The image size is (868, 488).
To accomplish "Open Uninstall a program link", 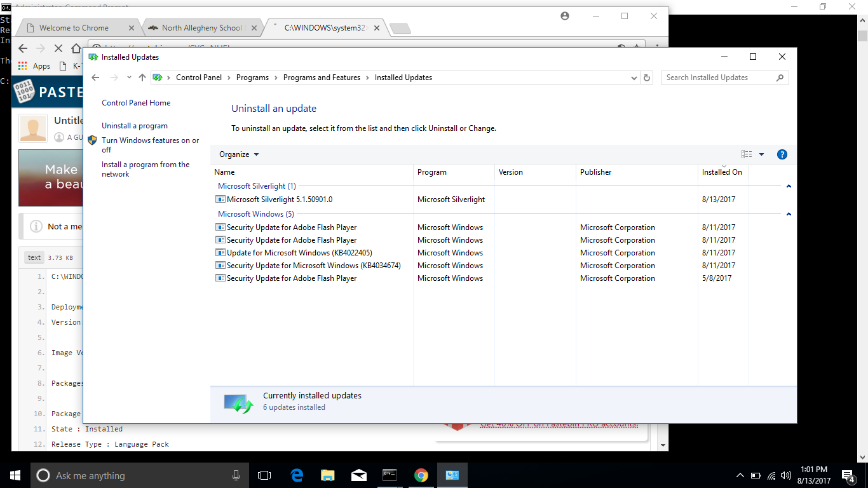I will [x=135, y=126].
